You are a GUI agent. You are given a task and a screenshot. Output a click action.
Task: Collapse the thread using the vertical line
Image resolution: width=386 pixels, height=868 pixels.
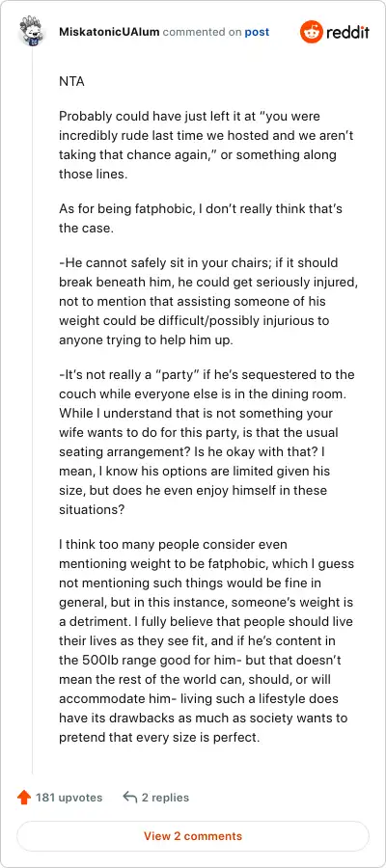[32, 411]
